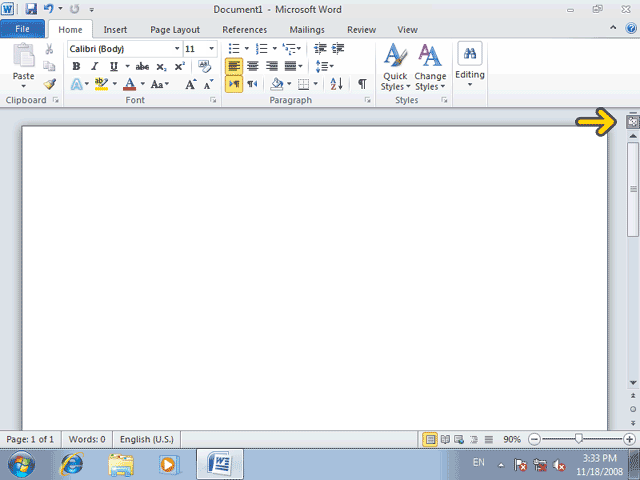Viewport: 640px width, 480px height.
Task: Switch to the Review tab
Action: point(361,29)
